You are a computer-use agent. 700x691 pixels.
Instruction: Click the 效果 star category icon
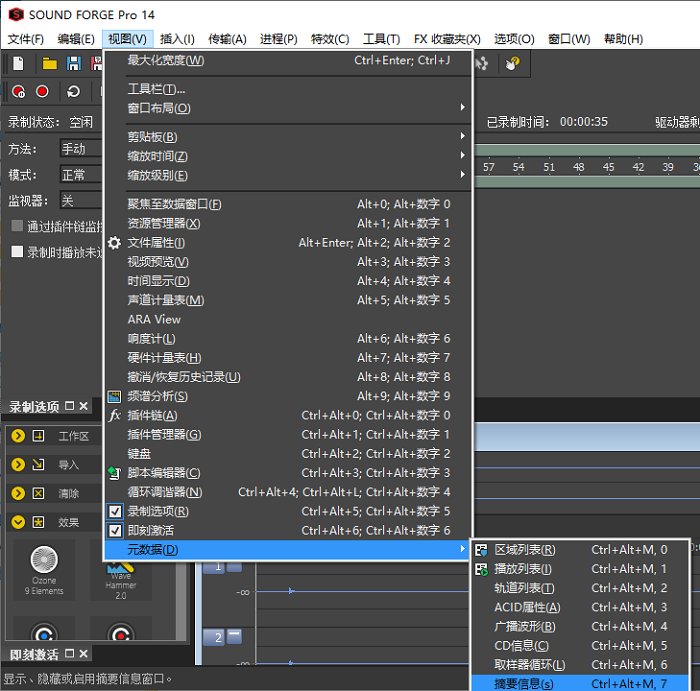point(38,522)
